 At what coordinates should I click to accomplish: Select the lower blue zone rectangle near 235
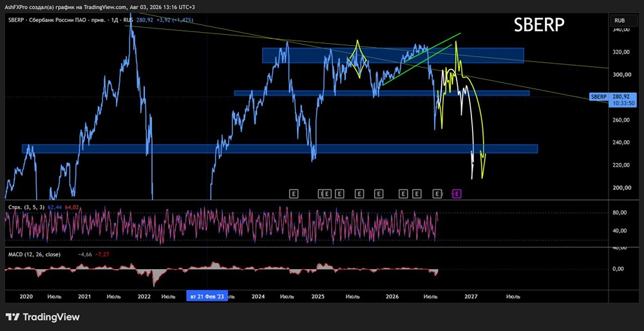pyautogui.click(x=279, y=149)
